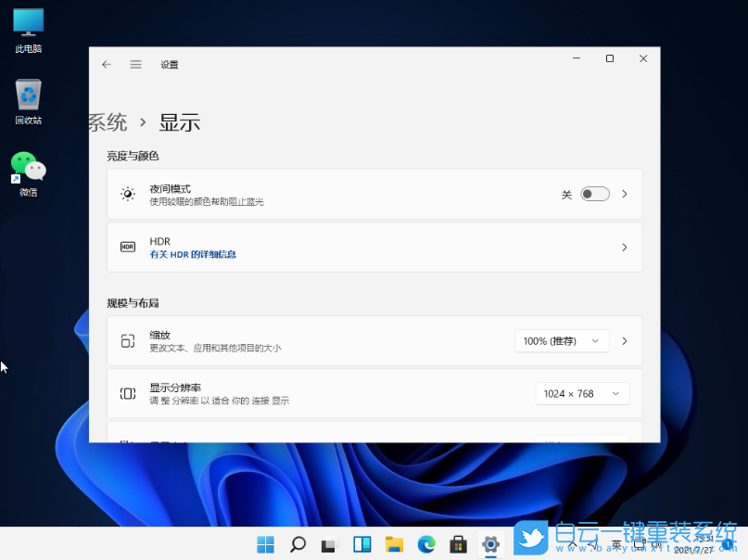The height and width of the screenshot is (560, 748).
Task: Open the 显示分辨率 1024 × 768 dropdown
Action: [x=582, y=393]
